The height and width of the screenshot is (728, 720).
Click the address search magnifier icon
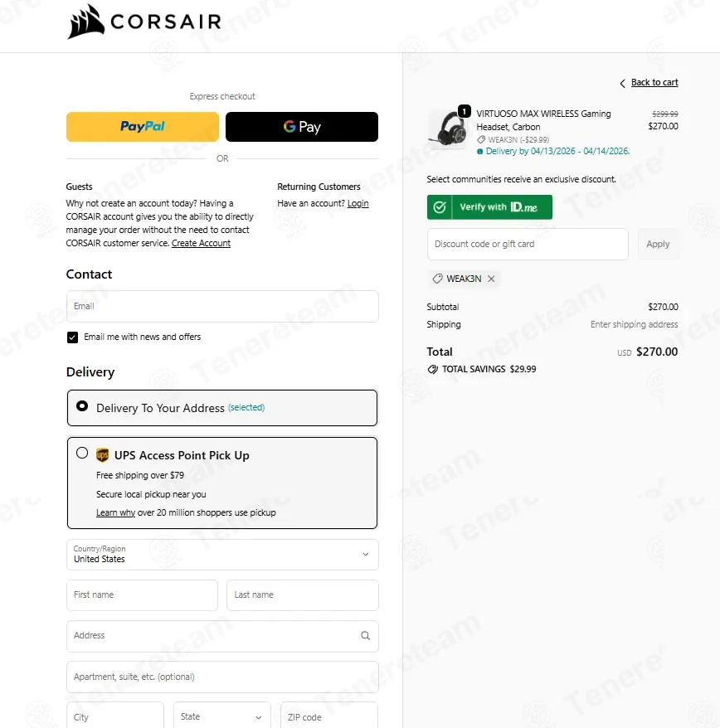tap(366, 636)
